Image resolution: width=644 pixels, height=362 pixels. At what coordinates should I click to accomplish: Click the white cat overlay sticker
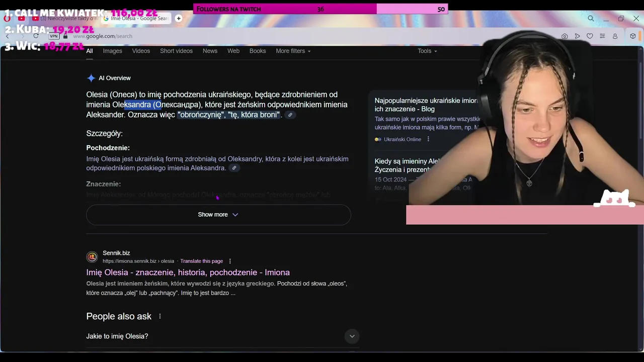pyautogui.click(x=614, y=198)
